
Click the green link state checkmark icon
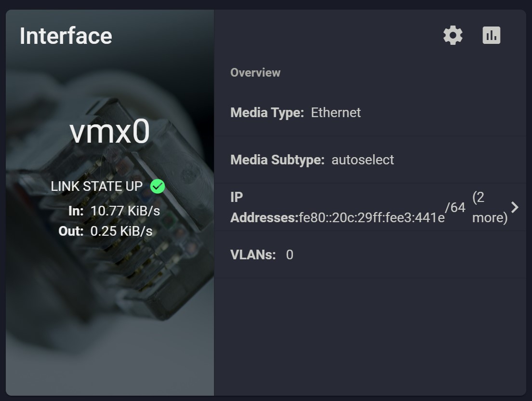point(158,186)
